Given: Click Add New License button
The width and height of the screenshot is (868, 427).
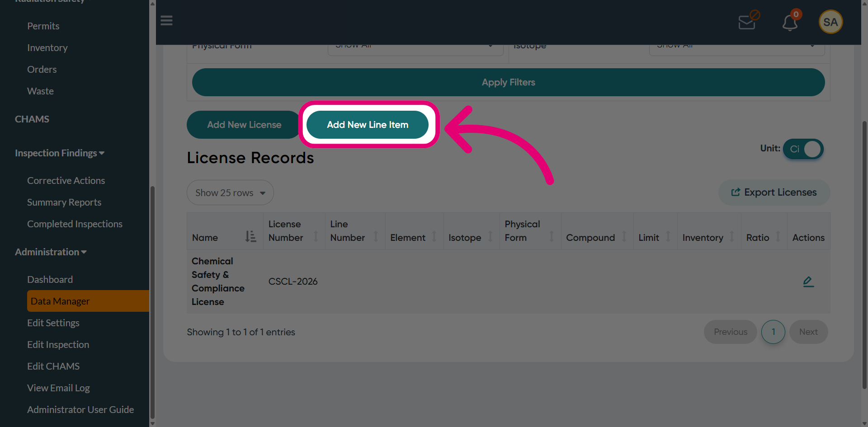Looking at the screenshot, I should [244, 125].
